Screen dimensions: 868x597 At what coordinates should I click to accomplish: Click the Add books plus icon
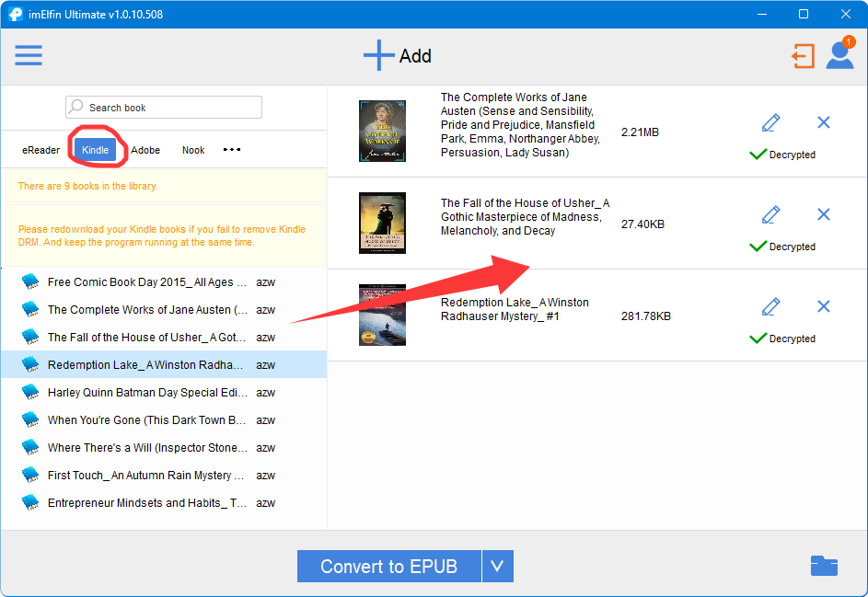point(378,55)
